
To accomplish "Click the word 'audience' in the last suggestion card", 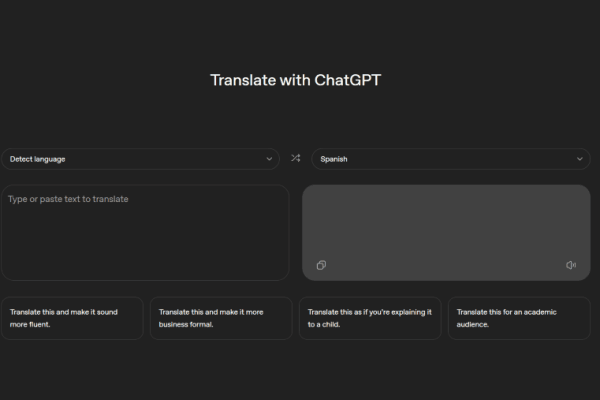I will (x=473, y=325).
